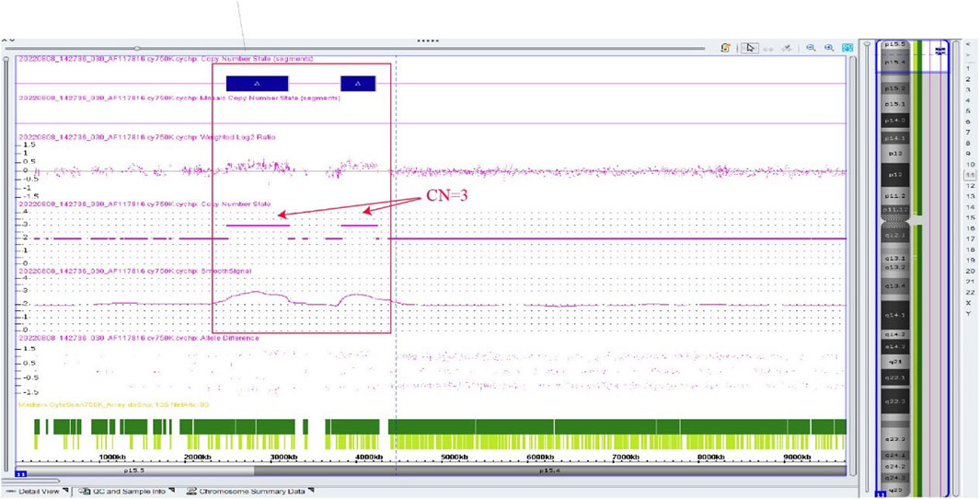Click the previous chromosome '<' arrow
The image size is (980, 499).
(967, 45)
